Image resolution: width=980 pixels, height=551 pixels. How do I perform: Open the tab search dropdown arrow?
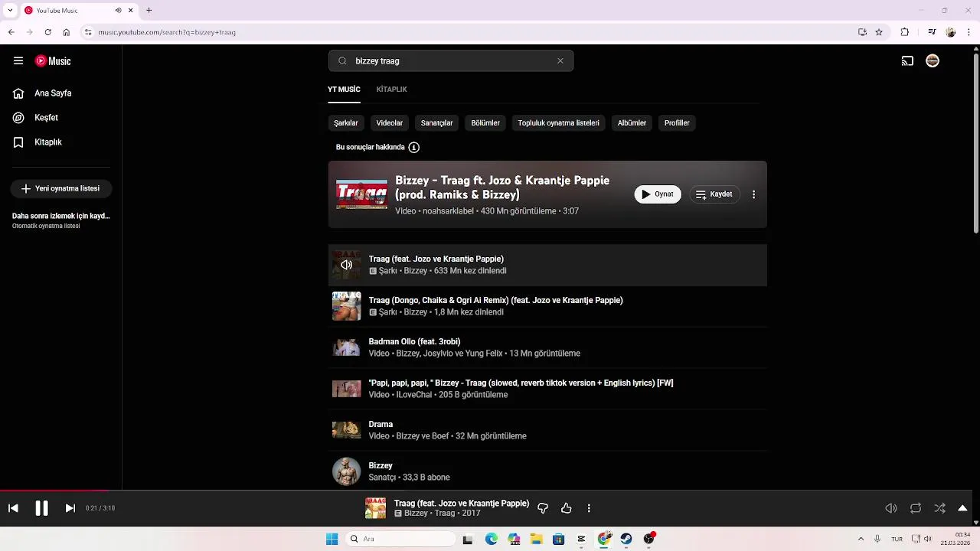pyautogui.click(x=10, y=11)
